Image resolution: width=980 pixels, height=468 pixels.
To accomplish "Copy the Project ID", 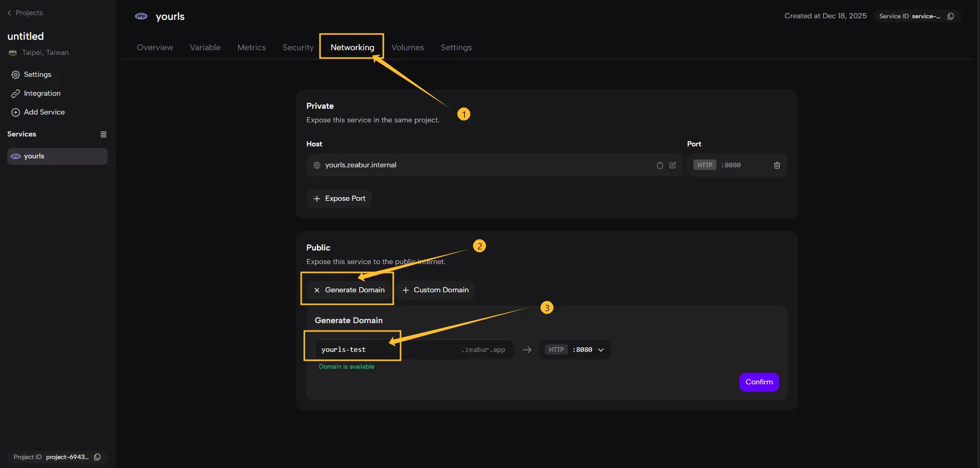I will coord(97,457).
